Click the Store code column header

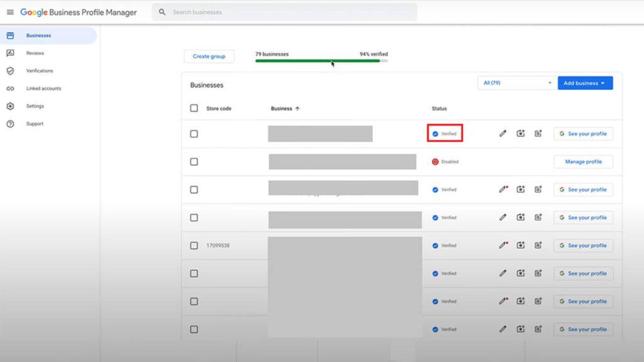[x=219, y=108]
